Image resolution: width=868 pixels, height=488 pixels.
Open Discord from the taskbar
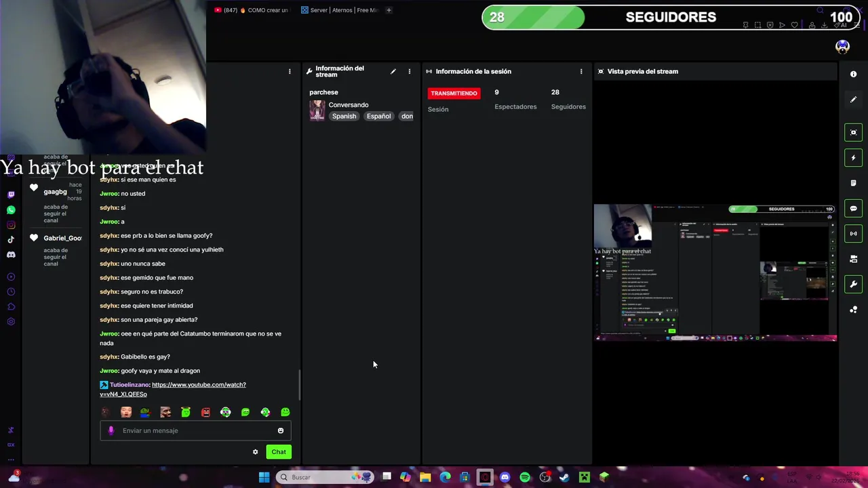pos(505,477)
